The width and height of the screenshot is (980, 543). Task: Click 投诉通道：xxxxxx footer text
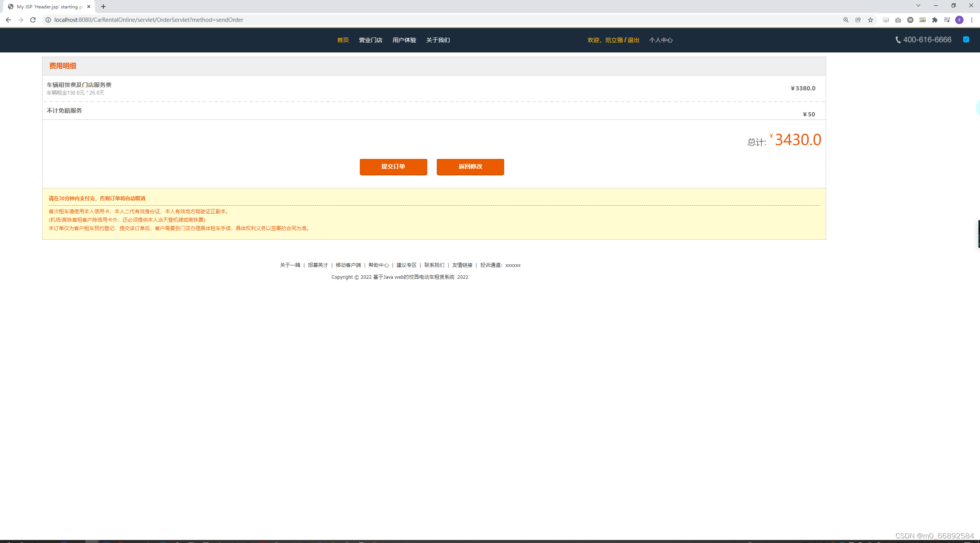pyautogui.click(x=500, y=265)
